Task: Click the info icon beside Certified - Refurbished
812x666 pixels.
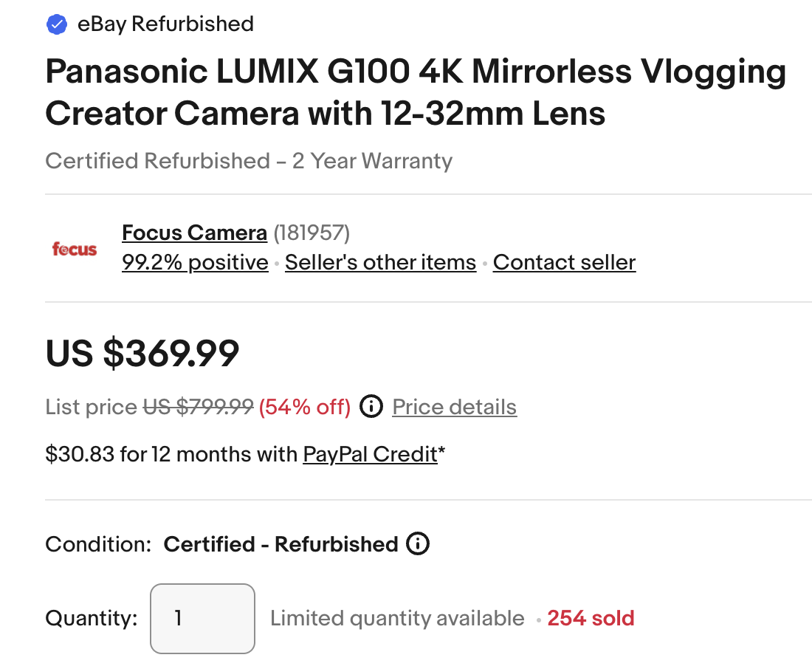Action: pos(418,544)
